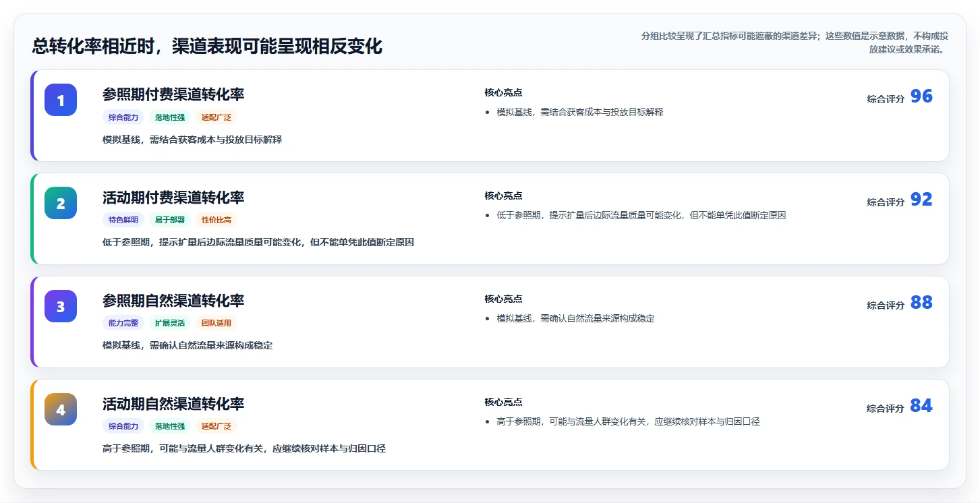Image resolution: width=980 pixels, height=503 pixels.
Task: Click the score 92 value
Action: click(921, 200)
